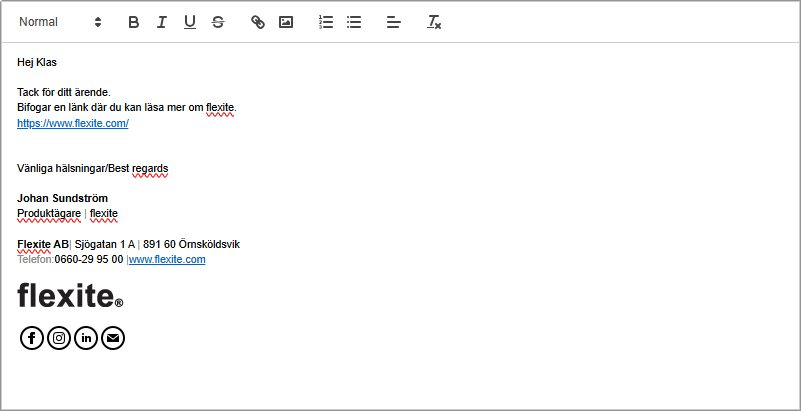The width and height of the screenshot is (801, 411).
Task: Apply strikethrough formatting
Action: click(x=218, y=22)
